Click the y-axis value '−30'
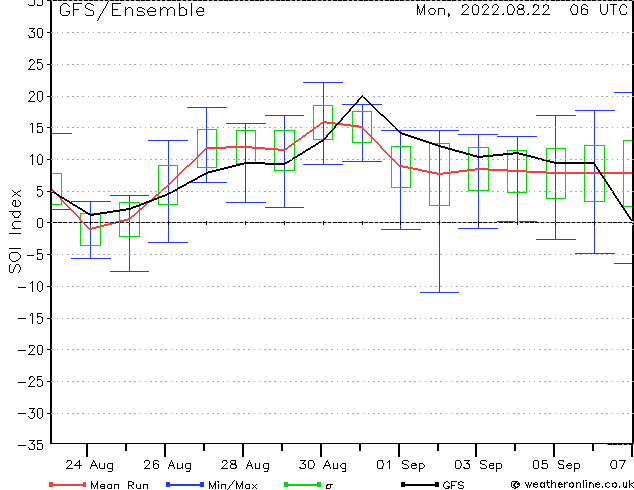Image resolution: width=634 pixels, height=490 pixels. pyautogui.click(x=30, y=414)
